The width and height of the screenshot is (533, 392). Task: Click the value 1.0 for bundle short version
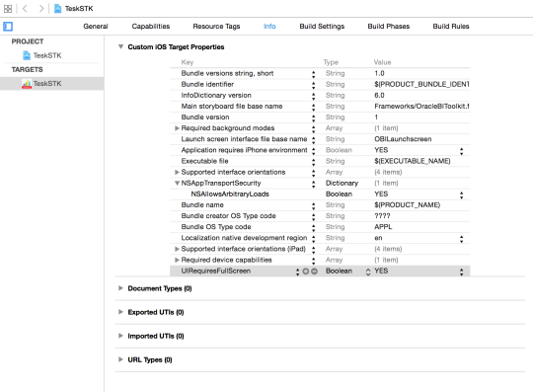click(379, 73)
